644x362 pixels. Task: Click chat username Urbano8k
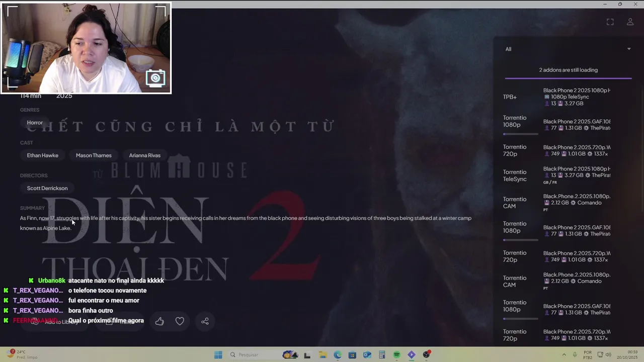[52, 281]
